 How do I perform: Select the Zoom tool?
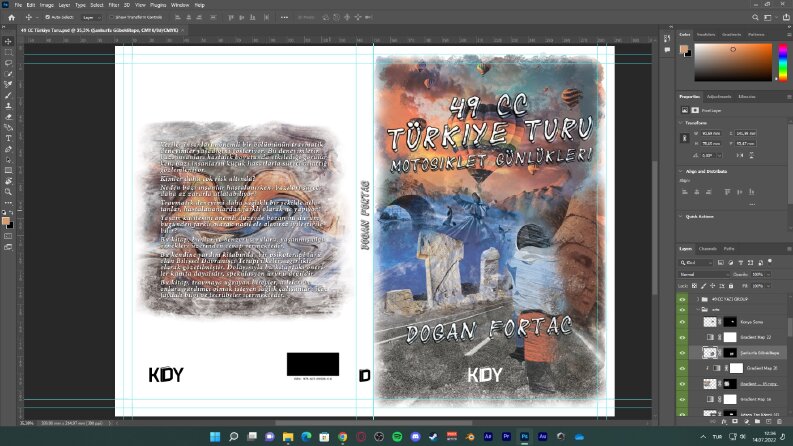(8, 192)
